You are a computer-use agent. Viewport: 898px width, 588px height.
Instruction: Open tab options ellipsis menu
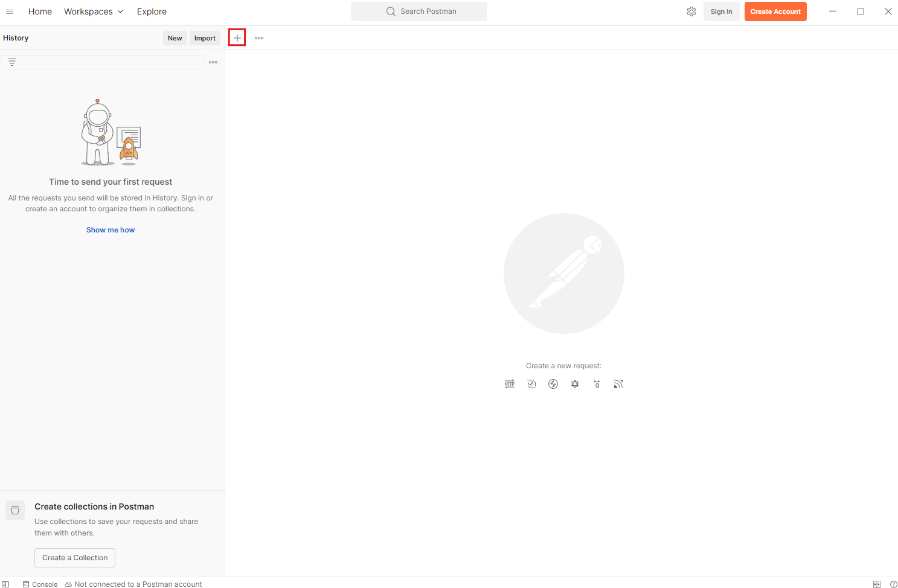tap(259, 38)
